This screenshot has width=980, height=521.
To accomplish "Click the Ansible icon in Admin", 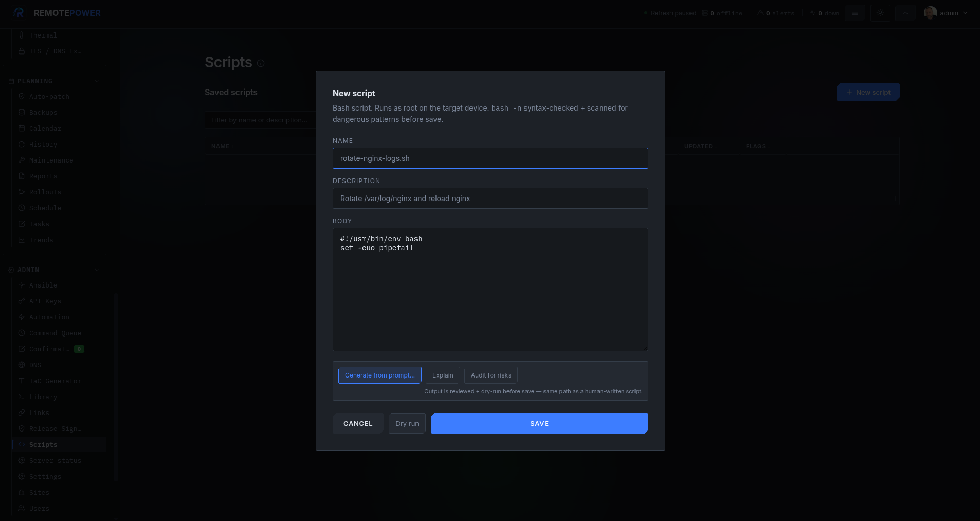I will click(x=22, y=285).
